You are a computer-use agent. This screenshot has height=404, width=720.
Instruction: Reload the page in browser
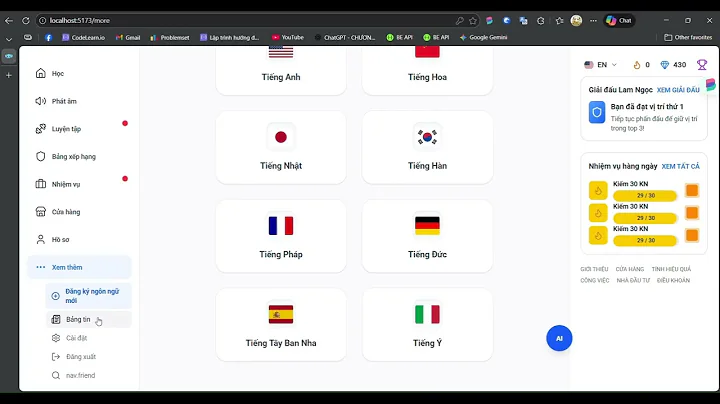pyautogui.click(x=26, y=21)
